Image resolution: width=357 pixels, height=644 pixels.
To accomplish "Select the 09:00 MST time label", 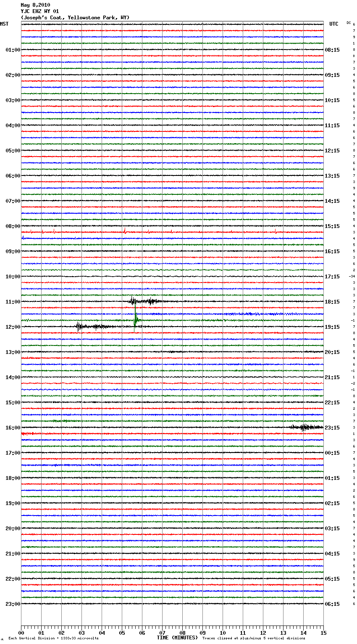I will [13, 251].
